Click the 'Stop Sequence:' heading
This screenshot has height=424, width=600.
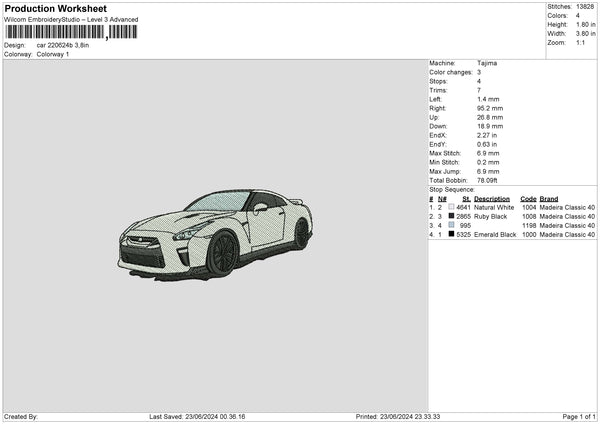(452, 190)
